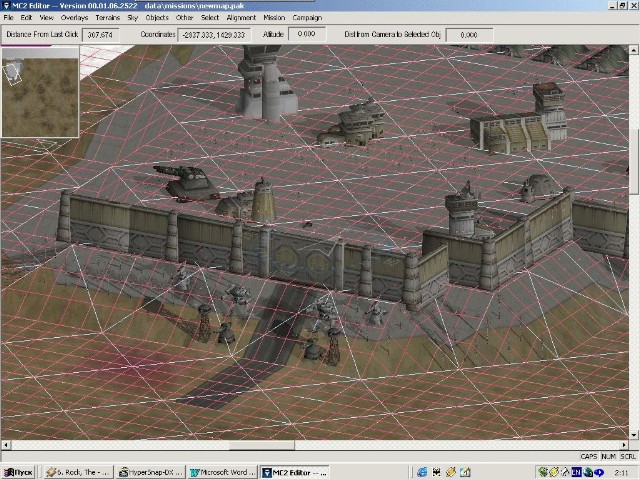
Task: Open the File menu
Action: tap(8, 18)
